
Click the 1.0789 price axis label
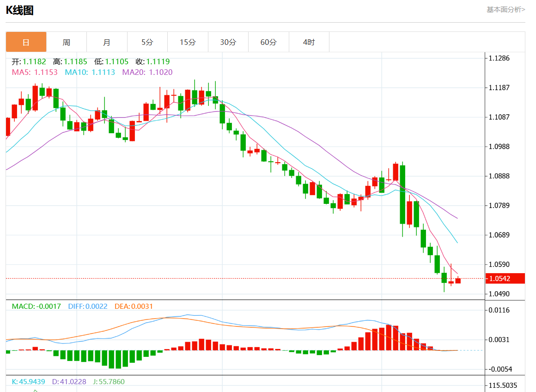[499, 205]
